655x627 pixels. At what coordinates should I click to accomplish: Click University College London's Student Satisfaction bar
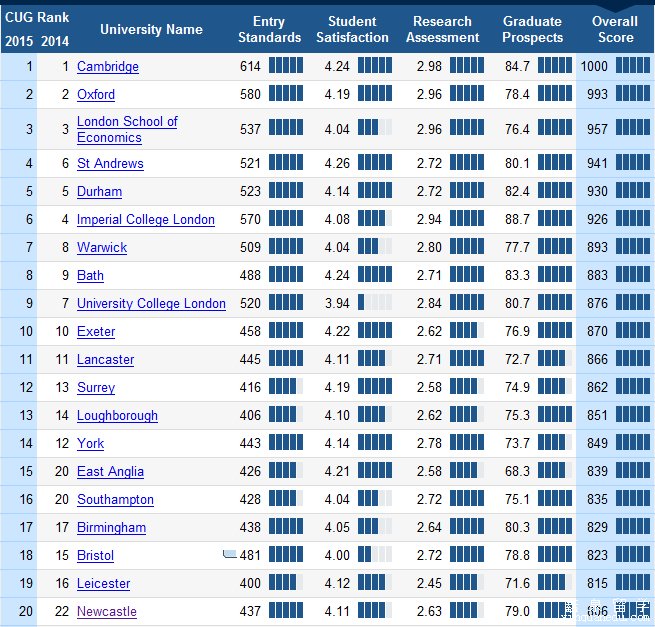pyautogui.click(x=375, y=303)
